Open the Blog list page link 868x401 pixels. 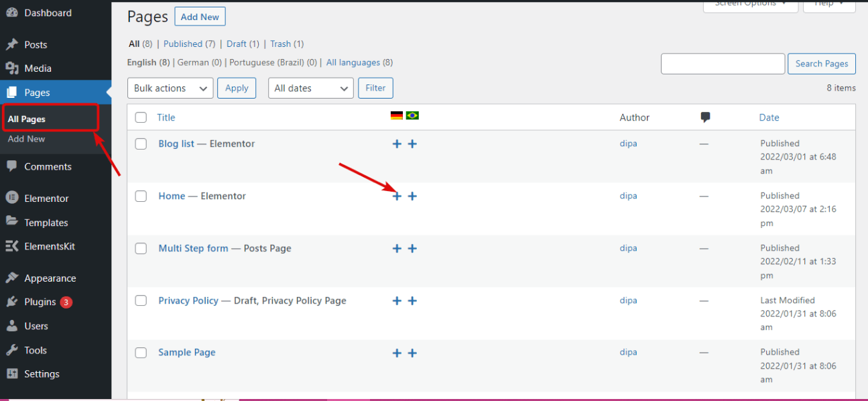[176, 144]
